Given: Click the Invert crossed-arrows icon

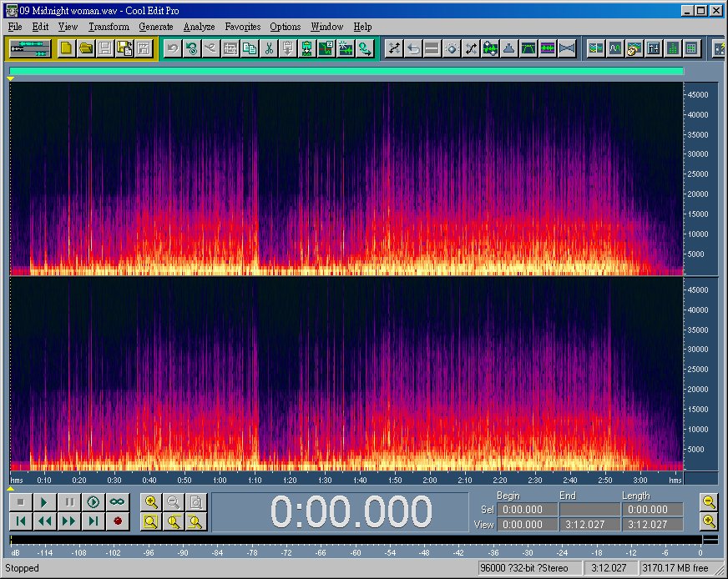Looking at the screenshot, I should pyautogui.click(x=394, y=48).
